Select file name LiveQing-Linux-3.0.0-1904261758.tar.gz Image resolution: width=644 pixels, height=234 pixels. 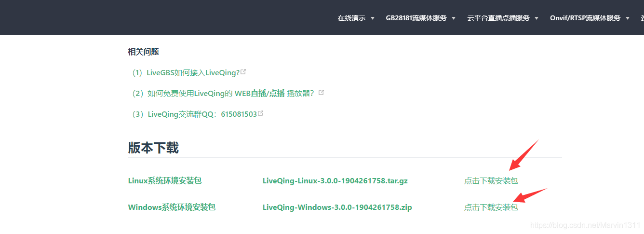click(335, 181)
